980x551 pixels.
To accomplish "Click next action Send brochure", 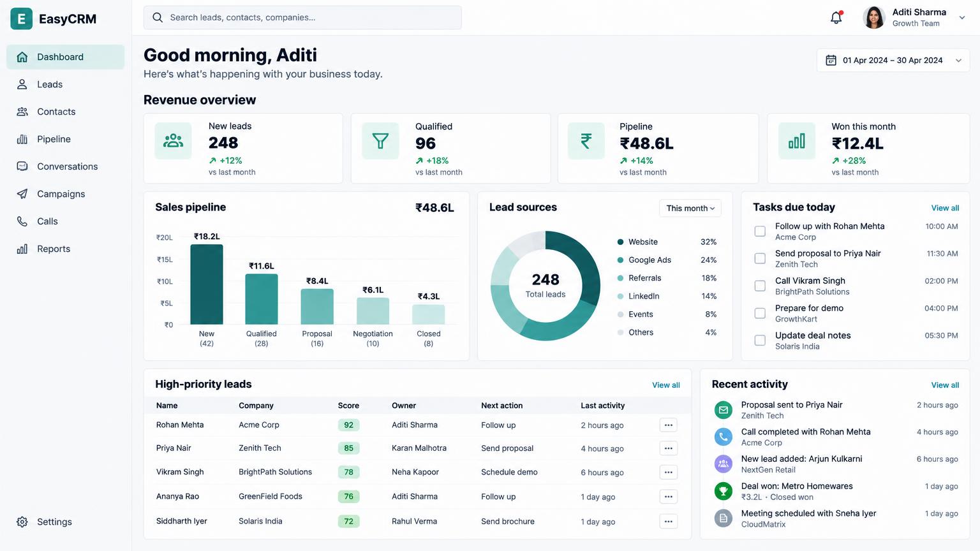I will [x=508, y=521].
